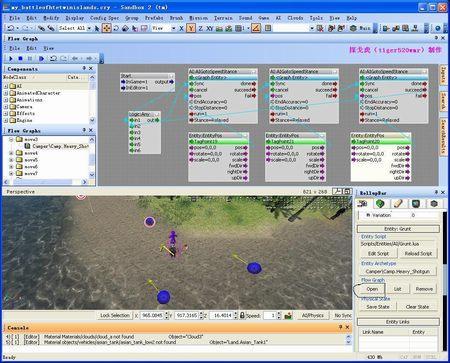Open the Terrain tab icon in RollupBar
The height and width of the screenshot is (363, 450).
380,203
